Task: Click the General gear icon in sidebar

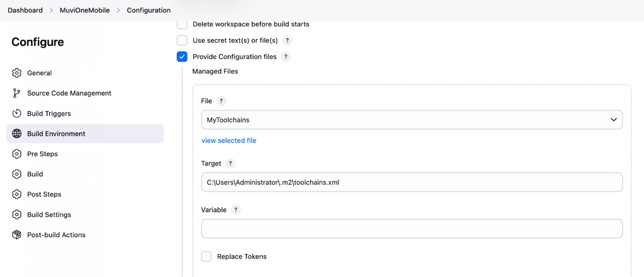Action: (x=17, y=73)
